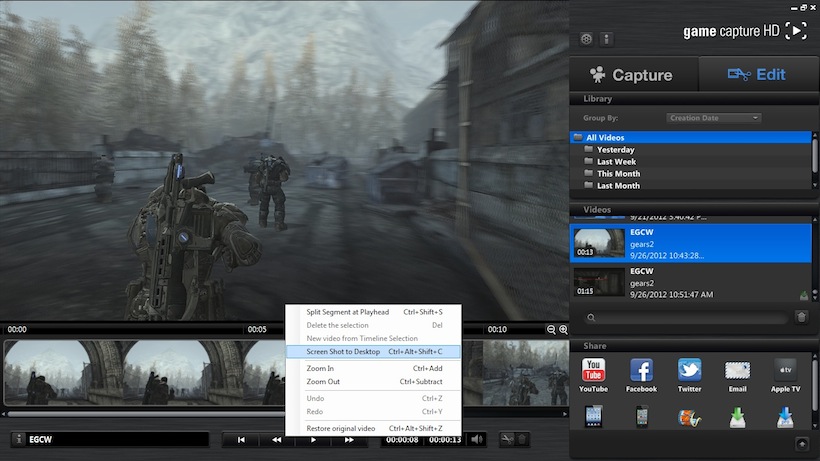Toggle the volume speaker icon
The width and height of the screenshot is (820, 461).
(x=477, y=440)
